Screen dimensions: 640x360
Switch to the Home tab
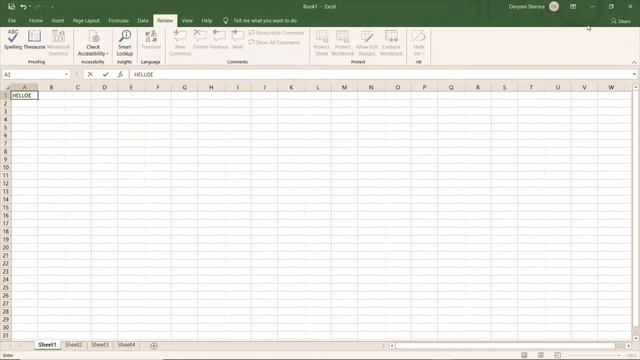click(36, 20)
